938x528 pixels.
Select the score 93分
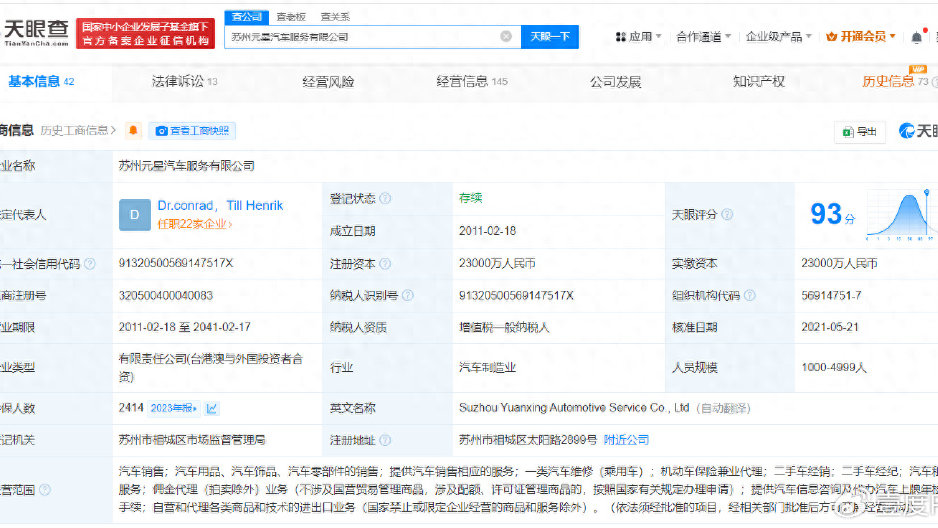833,214
